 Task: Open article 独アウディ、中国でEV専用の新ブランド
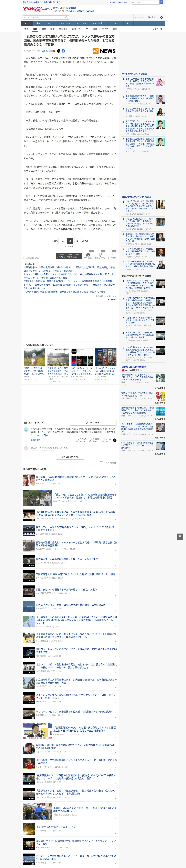click(x=75, y=529)
